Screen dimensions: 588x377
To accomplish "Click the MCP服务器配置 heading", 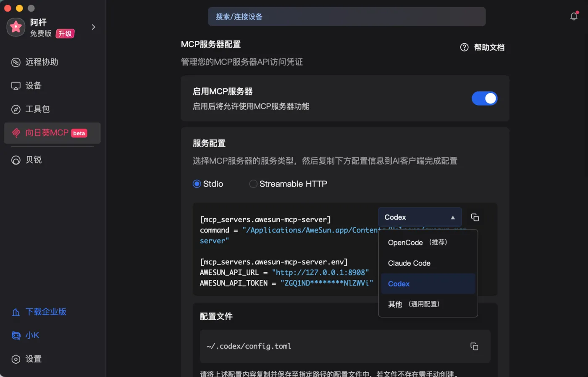I will pos(211,45).
